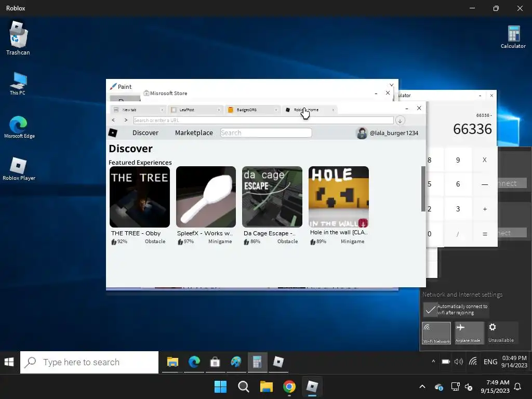Launch Misrocoft Edge desktop icon

click(19, 127)
